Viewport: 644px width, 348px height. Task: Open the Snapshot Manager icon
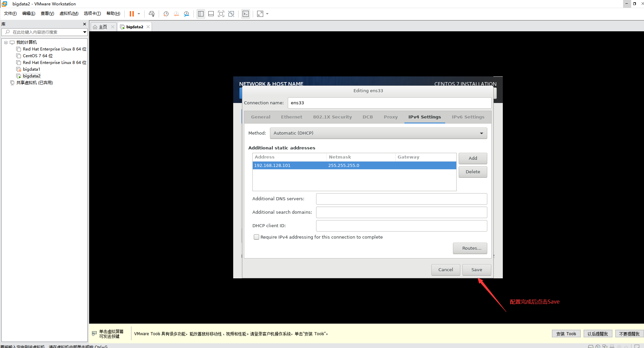click(187, 14)
